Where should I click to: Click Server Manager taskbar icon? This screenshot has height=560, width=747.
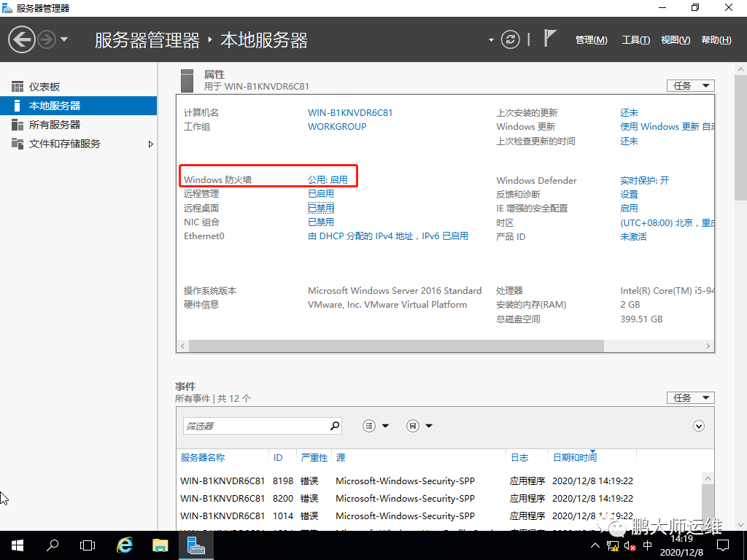[x=196, y=545]
